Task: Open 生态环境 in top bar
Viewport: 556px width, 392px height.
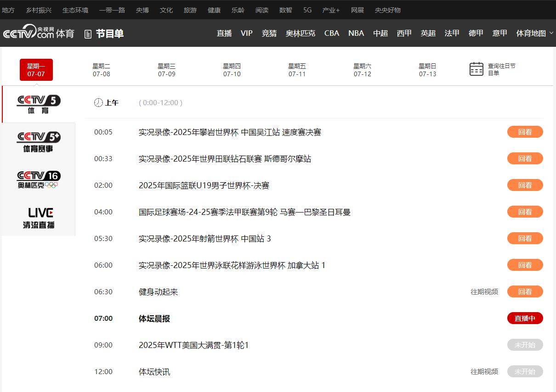Action: coord(75,10)
